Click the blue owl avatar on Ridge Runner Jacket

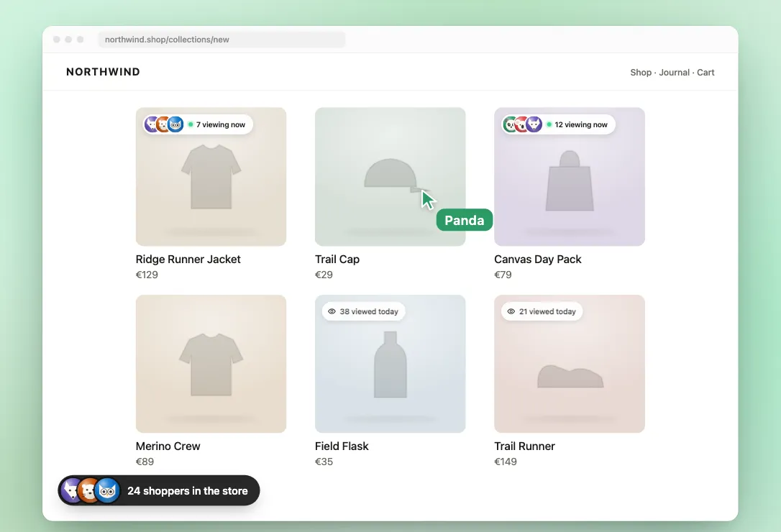point(175,124)
